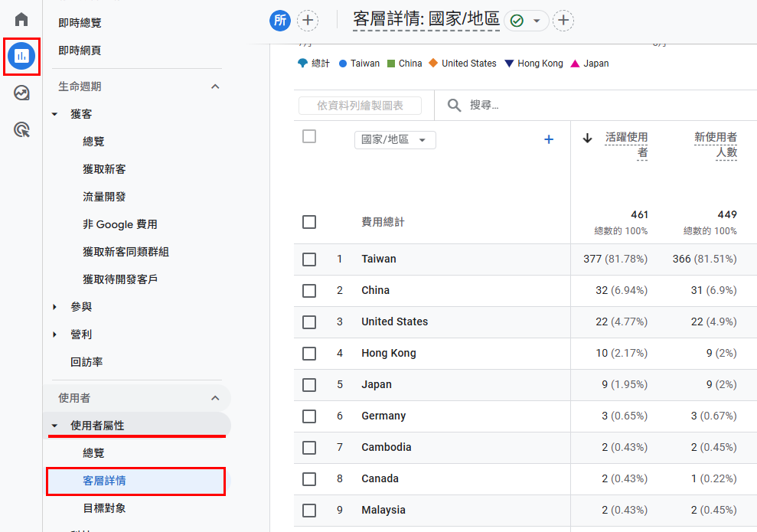Open the Reports bar chart icon
The width and height of the screenshot is (757, 532).
click(x=21, y=56)
